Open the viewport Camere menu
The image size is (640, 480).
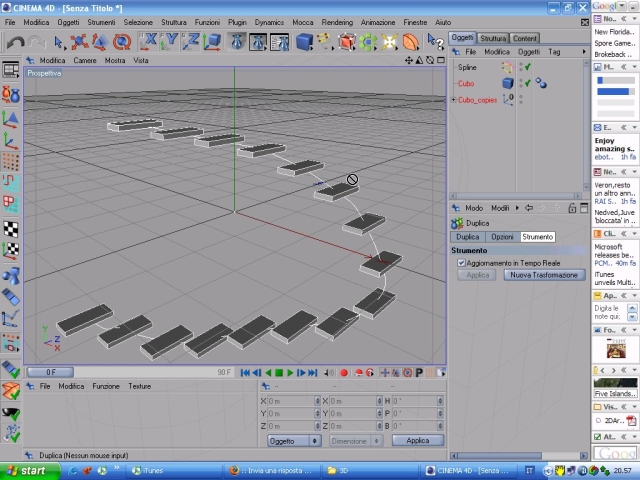85,60
